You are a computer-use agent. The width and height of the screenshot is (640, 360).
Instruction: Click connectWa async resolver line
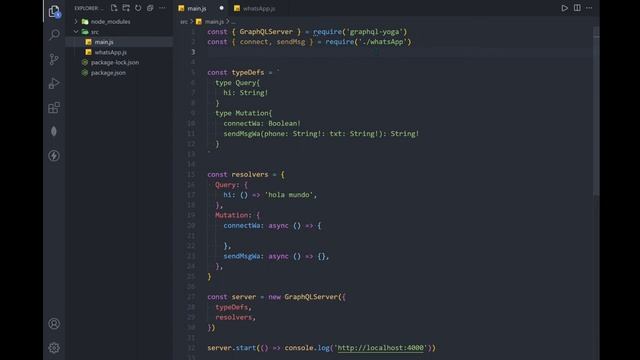(x=272, y=225)
